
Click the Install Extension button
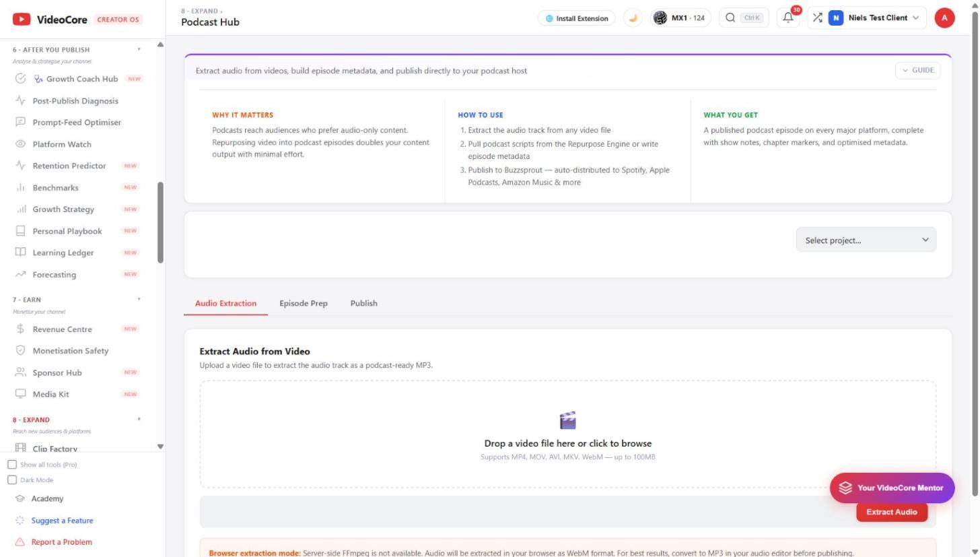tap(576, 18)
